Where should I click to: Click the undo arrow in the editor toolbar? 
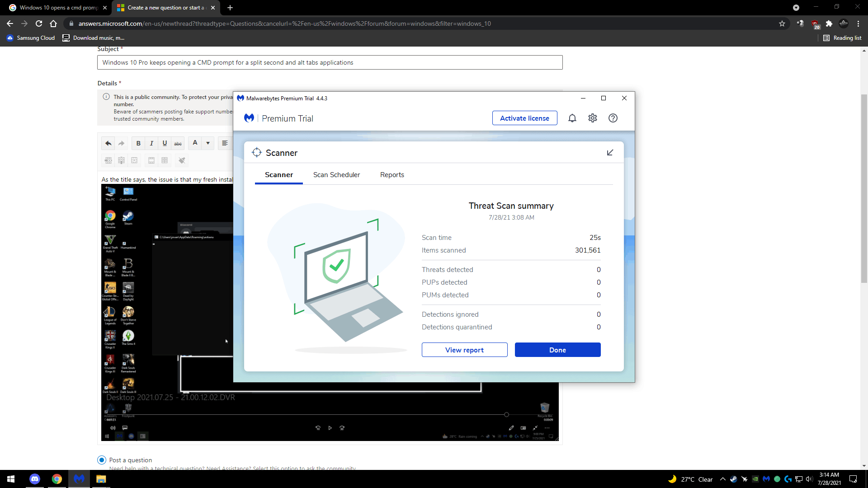click(x=108, y=143)
